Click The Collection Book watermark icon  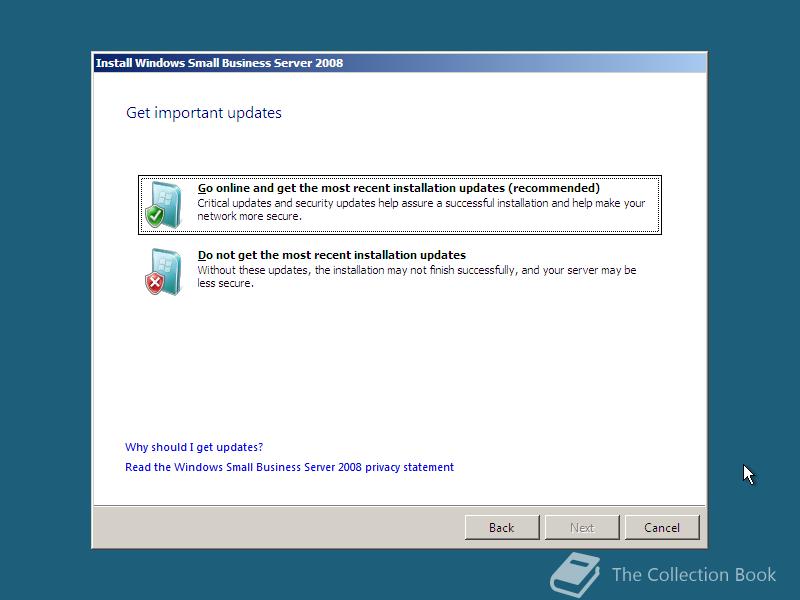[573, 575]
